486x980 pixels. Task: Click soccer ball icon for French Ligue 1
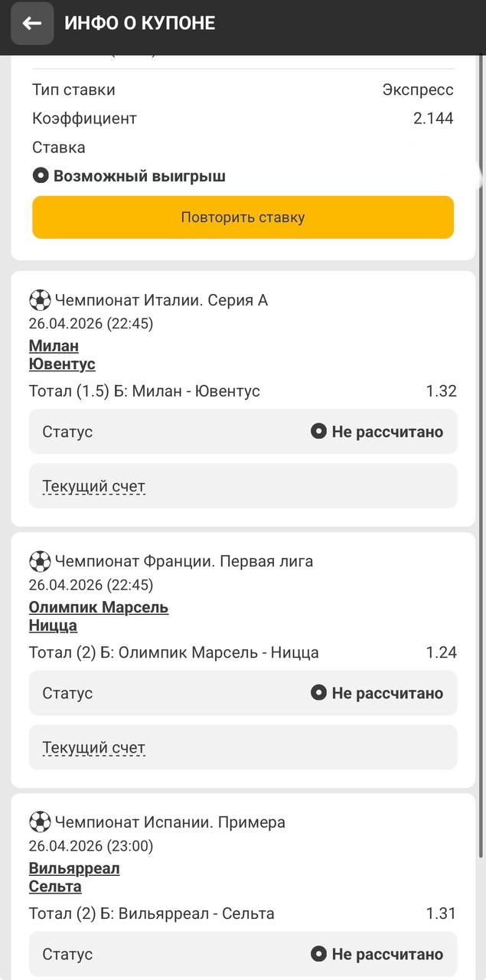click(x=40, y=561)
